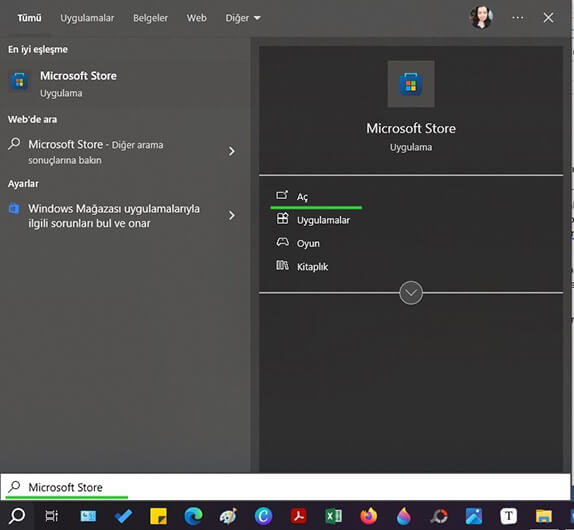Click the user profile picture
This screenshot has height=530, width=574.
482,17
